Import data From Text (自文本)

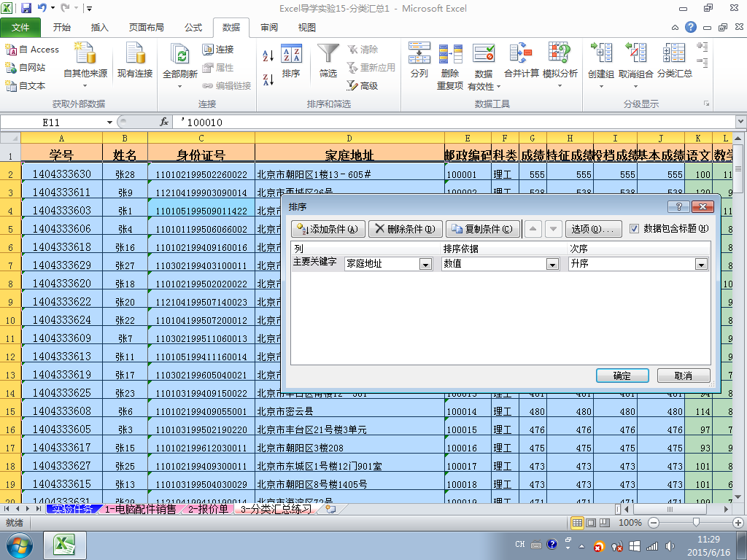coord(26,86)
